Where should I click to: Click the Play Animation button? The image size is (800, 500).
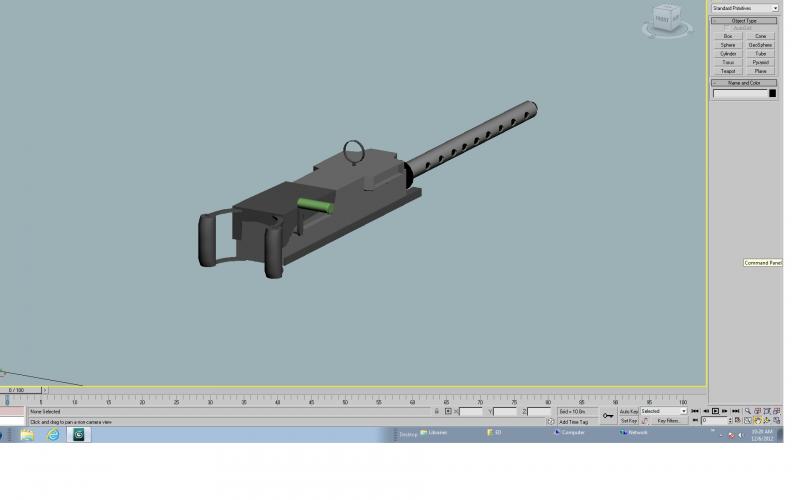pyautogui.click(x=715, y=411)
